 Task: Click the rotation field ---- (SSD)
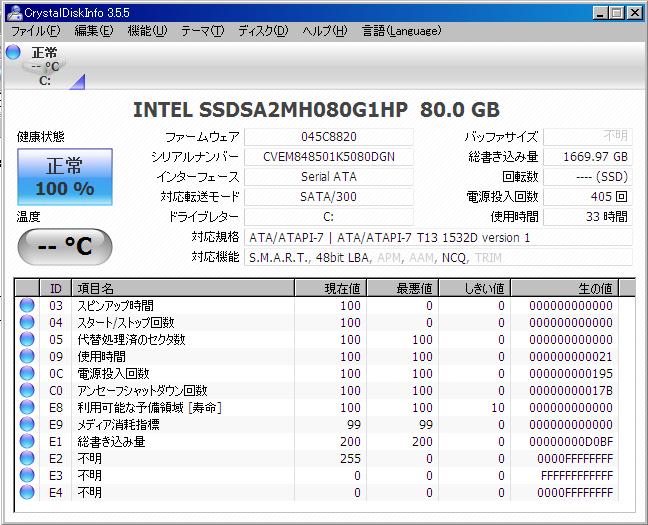point(587,177)
